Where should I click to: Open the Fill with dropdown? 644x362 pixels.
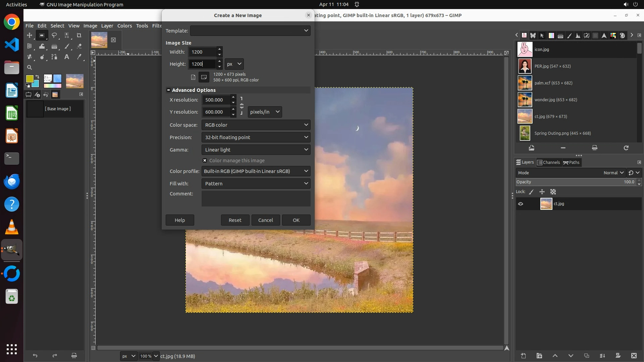tap(256, 184)
